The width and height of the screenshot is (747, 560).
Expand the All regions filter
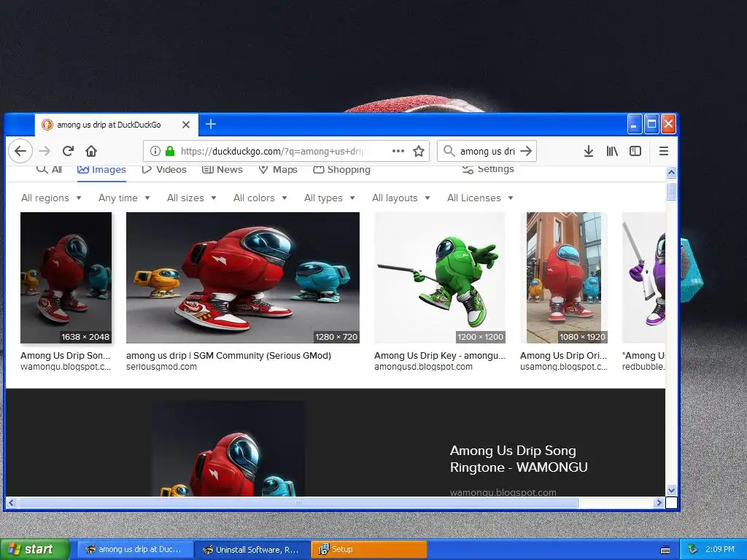click(x=51, y=198)
